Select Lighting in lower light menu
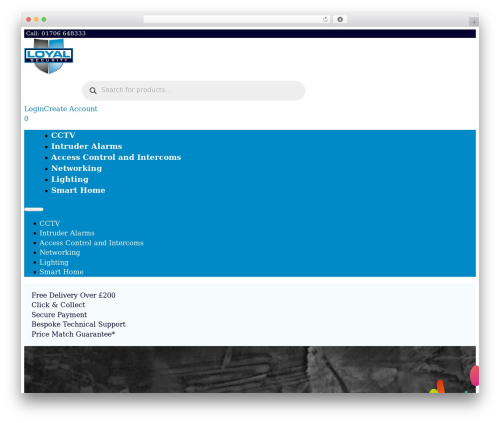This screenshot has width=500, height=423. click(54, 262)
